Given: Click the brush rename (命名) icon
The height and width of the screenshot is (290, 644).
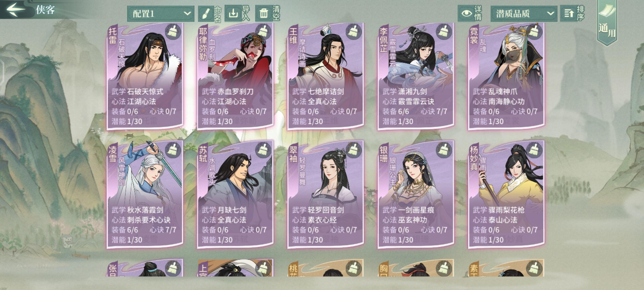Looking at the screenshot, I should coord(206,13).
